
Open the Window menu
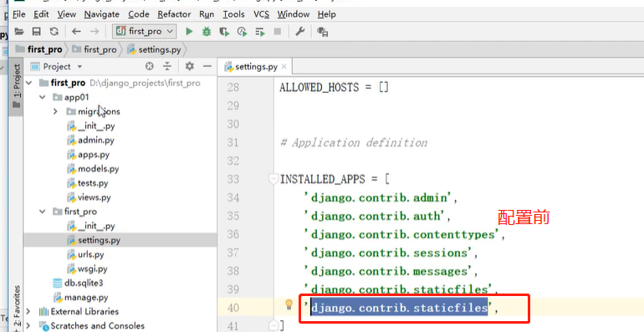(x=294, y=14)
